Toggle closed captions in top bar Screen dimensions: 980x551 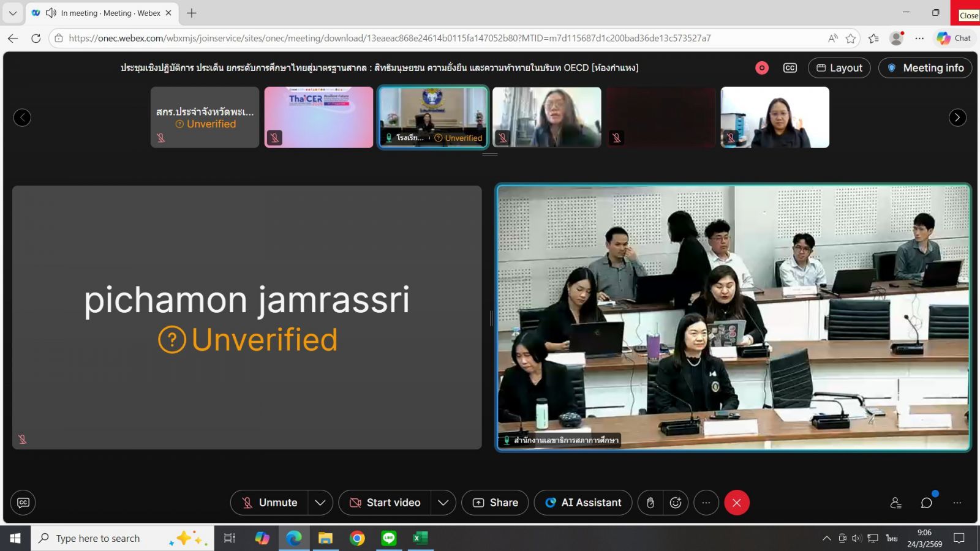point(790,68)
